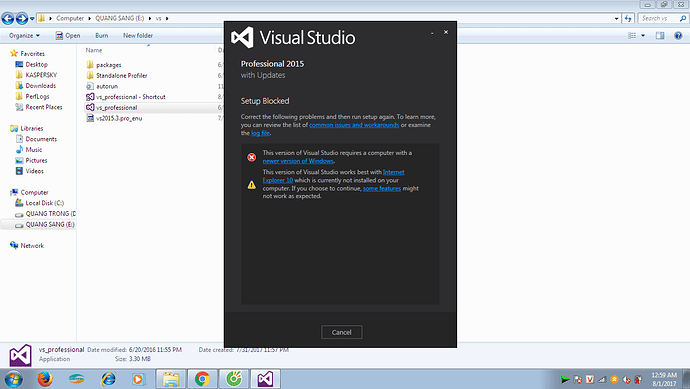The image size is (690, 389).
Task: Switch to Visual Studio setup on taskbar
Action: pyautogui.click(x=265, y=379)
